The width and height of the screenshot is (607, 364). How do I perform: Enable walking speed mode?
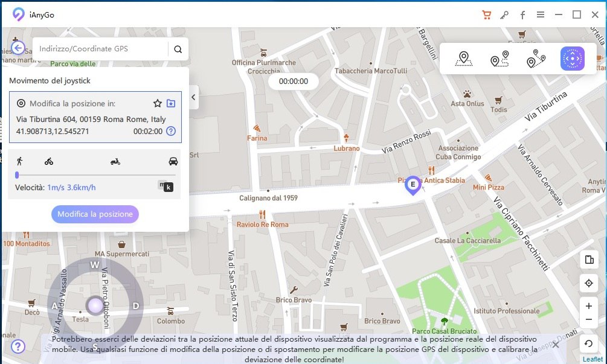tap(21, 161)
